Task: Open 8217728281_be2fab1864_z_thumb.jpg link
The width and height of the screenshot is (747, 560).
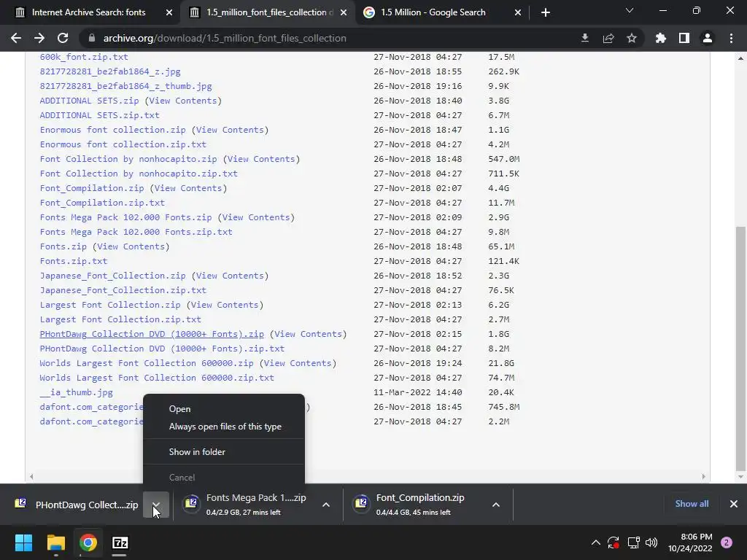Action: pyautogui.click(x=125, y=86)
